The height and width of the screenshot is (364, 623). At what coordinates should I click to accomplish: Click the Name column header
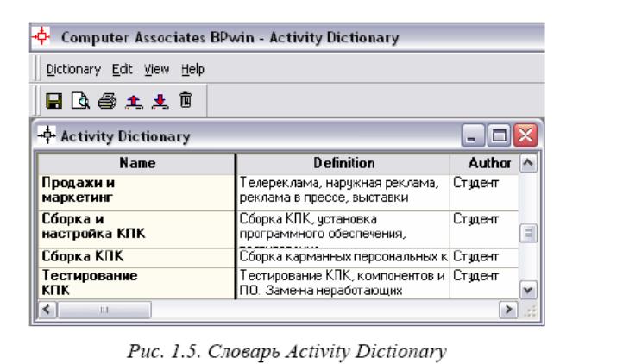click(136, 163)
